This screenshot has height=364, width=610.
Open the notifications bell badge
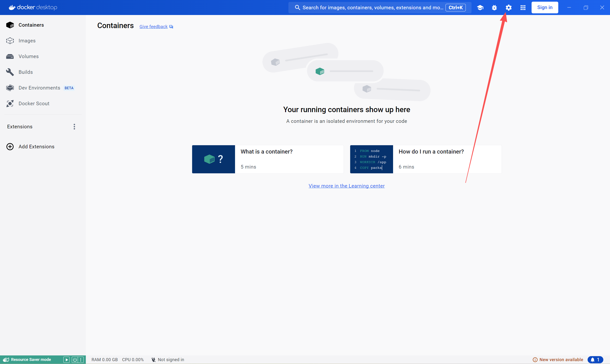[x=595, y=359]
